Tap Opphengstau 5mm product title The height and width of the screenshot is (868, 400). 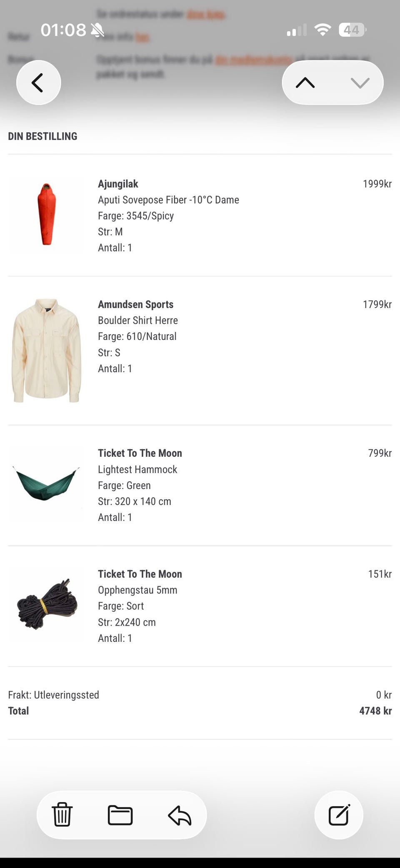(137, 590)
